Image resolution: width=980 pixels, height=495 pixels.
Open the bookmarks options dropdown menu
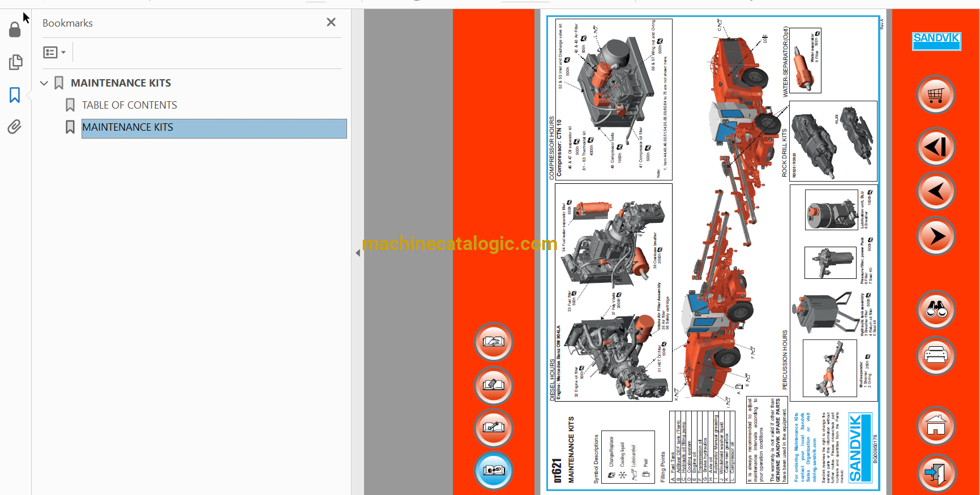(54, 53)
